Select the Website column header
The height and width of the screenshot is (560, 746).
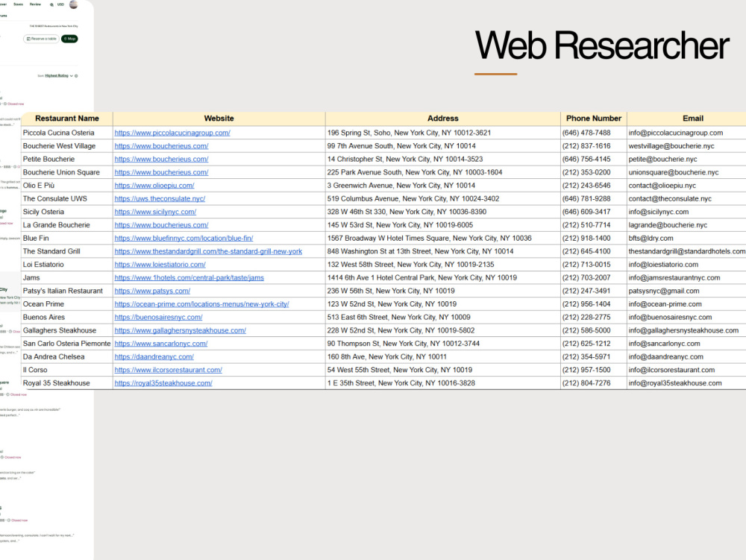coord(219,119)
